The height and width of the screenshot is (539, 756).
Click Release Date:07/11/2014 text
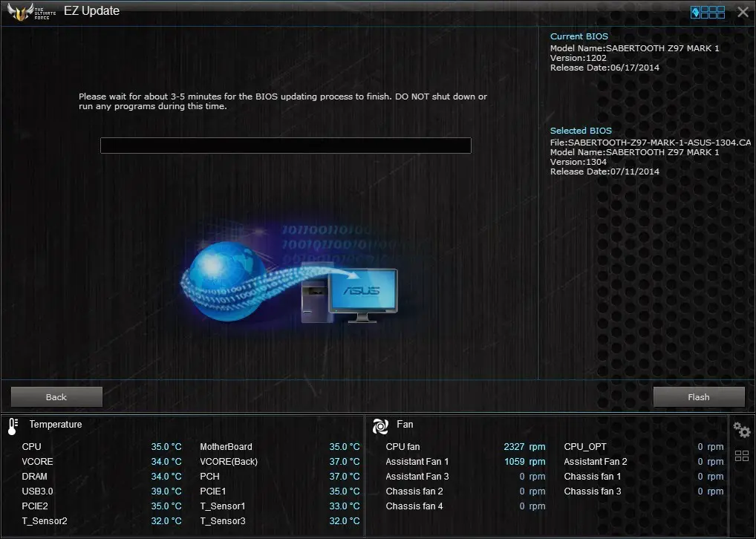(x=605, y=171)
